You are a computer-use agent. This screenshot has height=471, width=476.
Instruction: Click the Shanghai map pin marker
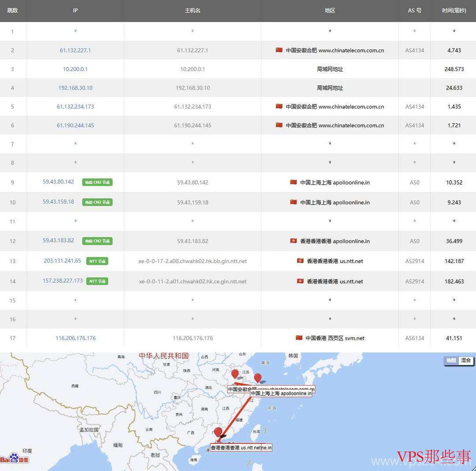[x=257, y=378]
